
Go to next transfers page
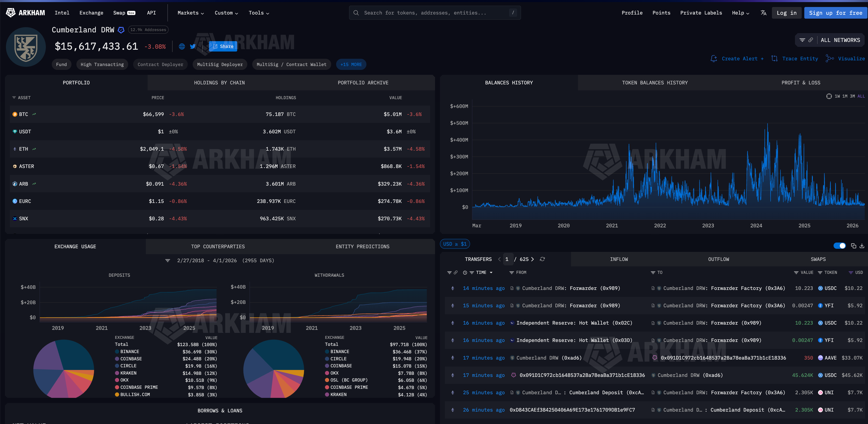click(532, 259)
